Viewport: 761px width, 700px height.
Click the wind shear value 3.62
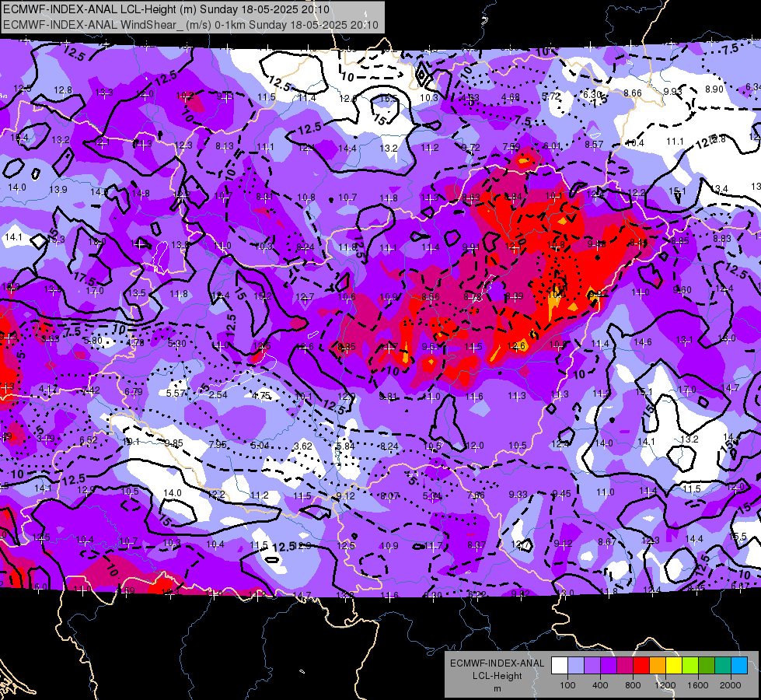(x=303, y=446)
